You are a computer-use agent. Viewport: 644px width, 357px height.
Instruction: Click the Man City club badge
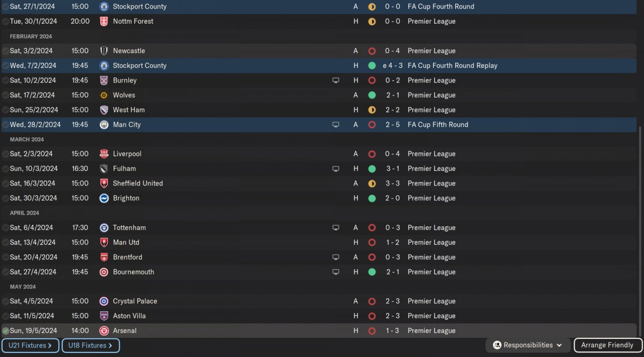pos(104,125)
